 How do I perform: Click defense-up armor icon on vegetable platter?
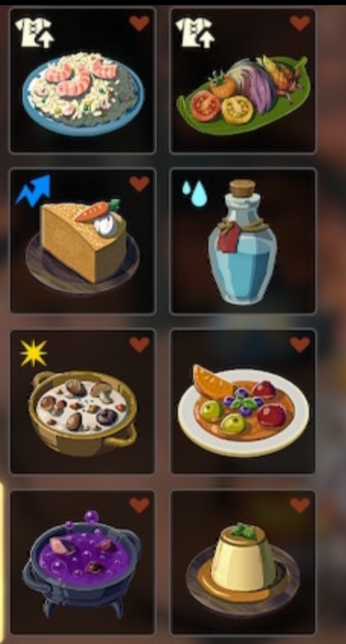coord(195,33)
